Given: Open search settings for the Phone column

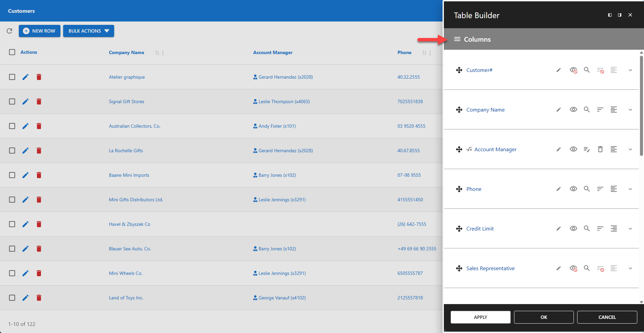Looking at the screenshot, I should pyautogui.click(x=587, y=189).
